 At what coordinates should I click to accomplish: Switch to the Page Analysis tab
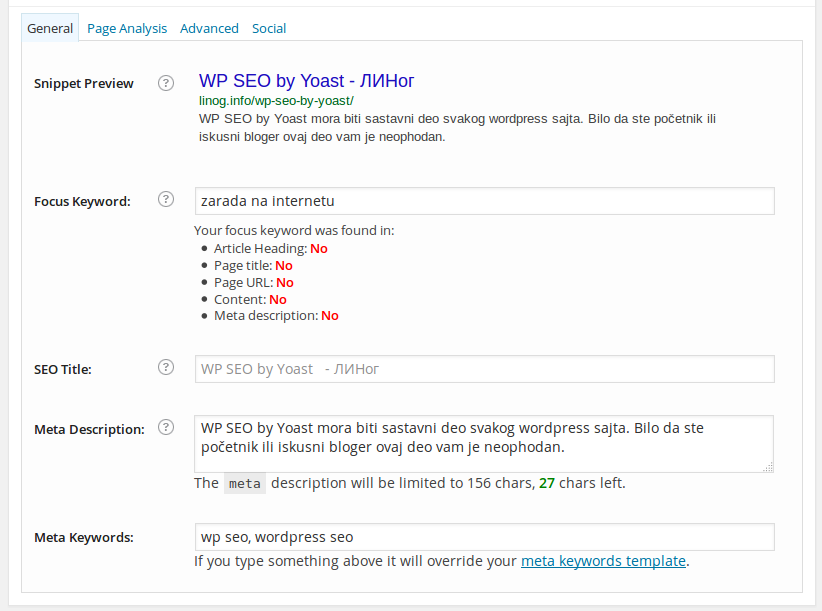(127, 28)
